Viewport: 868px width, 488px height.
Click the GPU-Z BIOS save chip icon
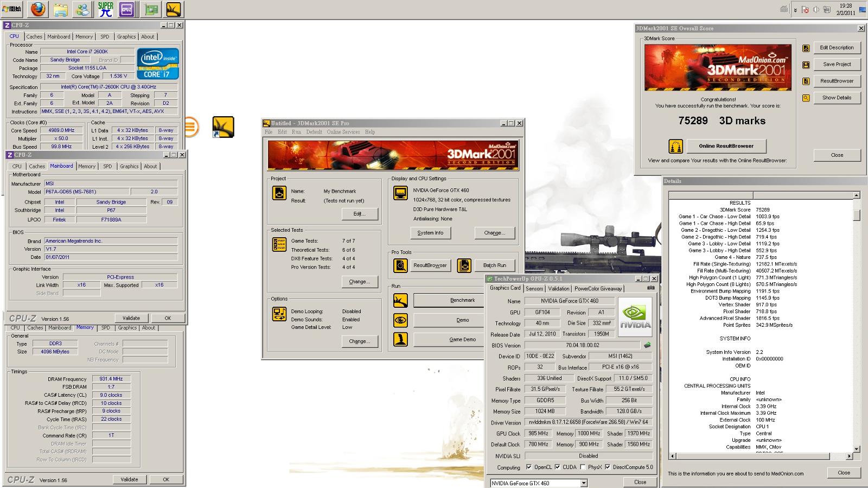coord(647,345)
